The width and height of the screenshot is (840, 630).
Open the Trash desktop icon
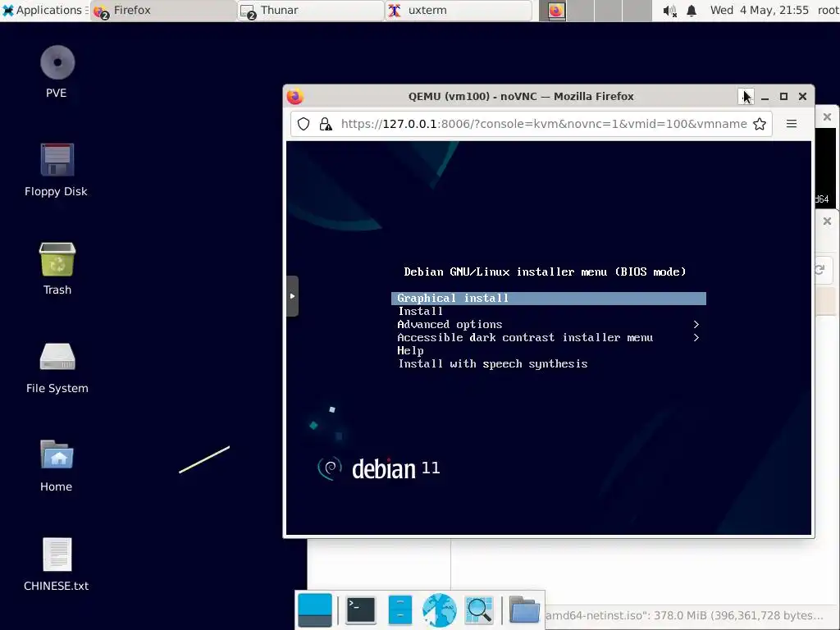click(x=57, y=259)
